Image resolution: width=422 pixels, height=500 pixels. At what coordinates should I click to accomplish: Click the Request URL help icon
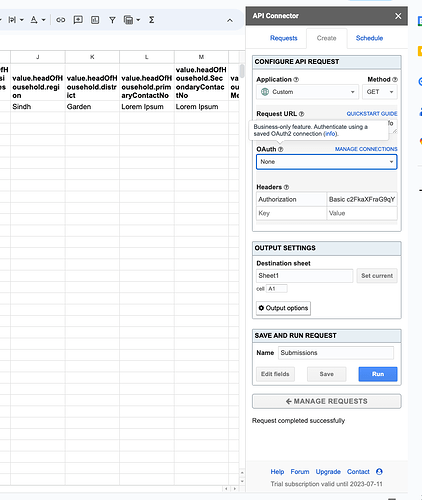point(301,114)
